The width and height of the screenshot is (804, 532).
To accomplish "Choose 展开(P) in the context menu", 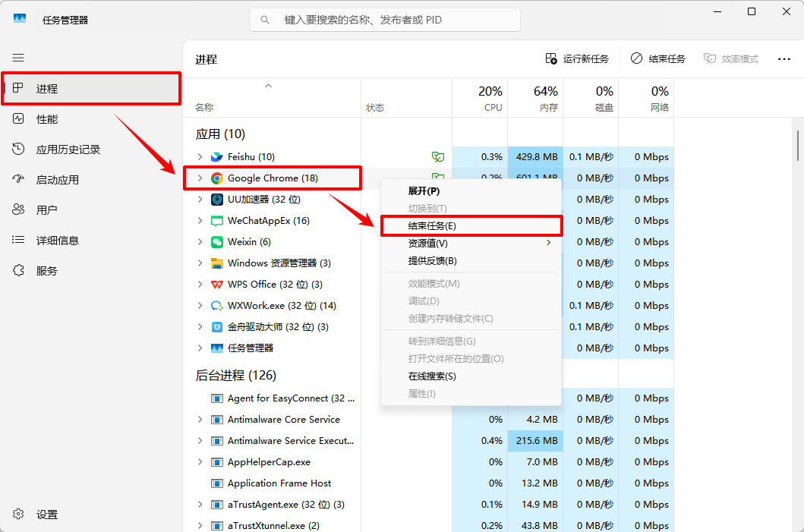I will [x=471, y=191].
